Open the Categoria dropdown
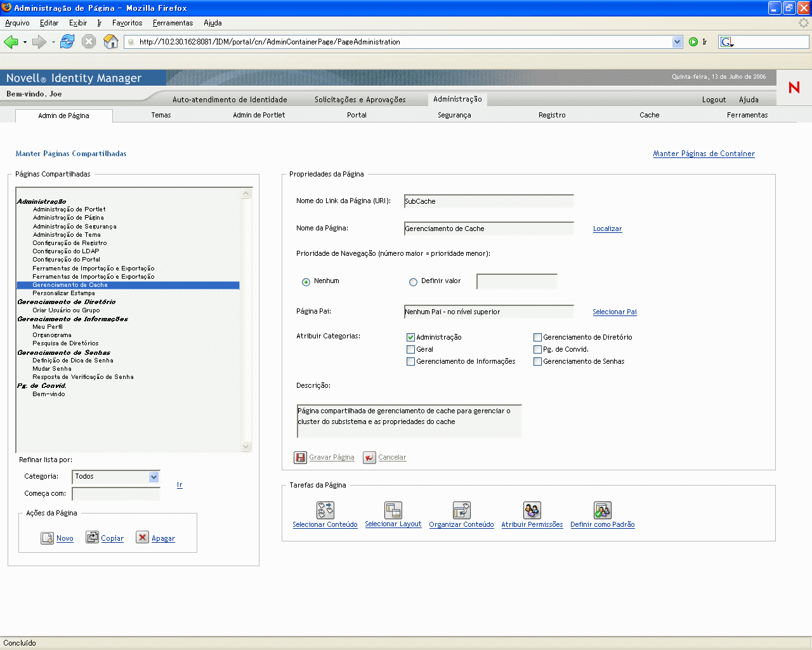Image resolution: width=812 pixels, height=650 pixels. point(154,477)
